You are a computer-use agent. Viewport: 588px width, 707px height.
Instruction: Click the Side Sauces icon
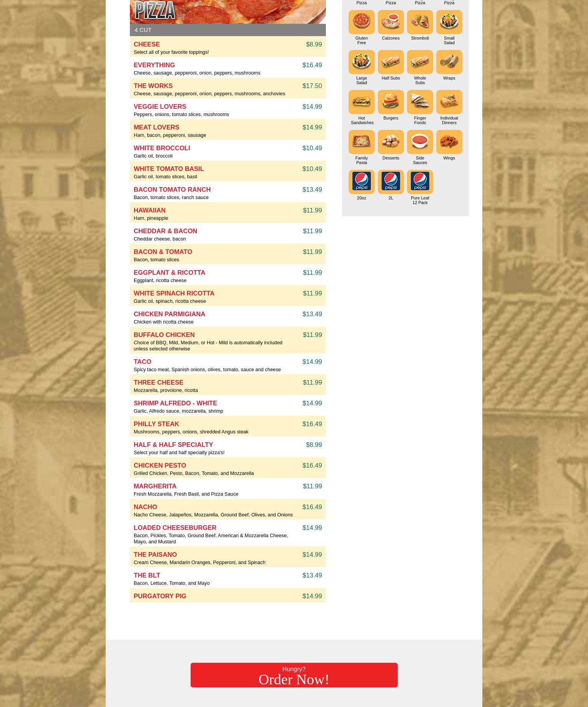(420, 142)
